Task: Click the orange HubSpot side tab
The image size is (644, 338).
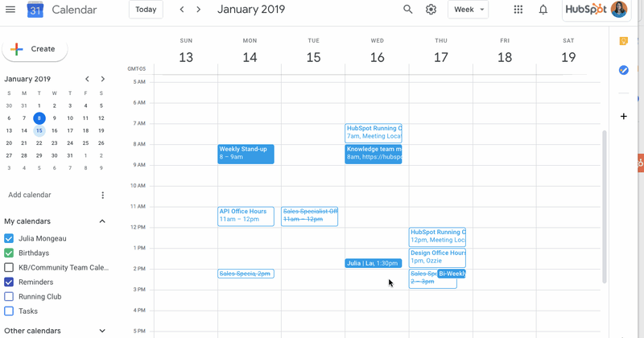Action: point(641,163)
